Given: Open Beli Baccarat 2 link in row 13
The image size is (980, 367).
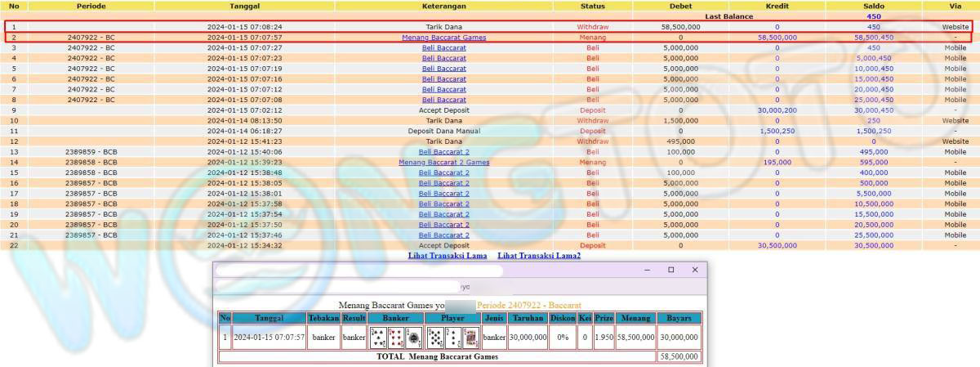Looking at the screenshot, I should coord(443,151).
